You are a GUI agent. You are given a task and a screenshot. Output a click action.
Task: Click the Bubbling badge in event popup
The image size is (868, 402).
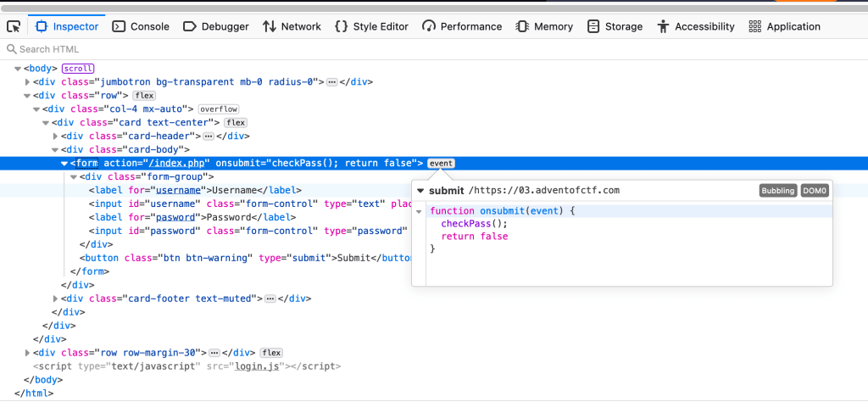(x=778, y=191)
